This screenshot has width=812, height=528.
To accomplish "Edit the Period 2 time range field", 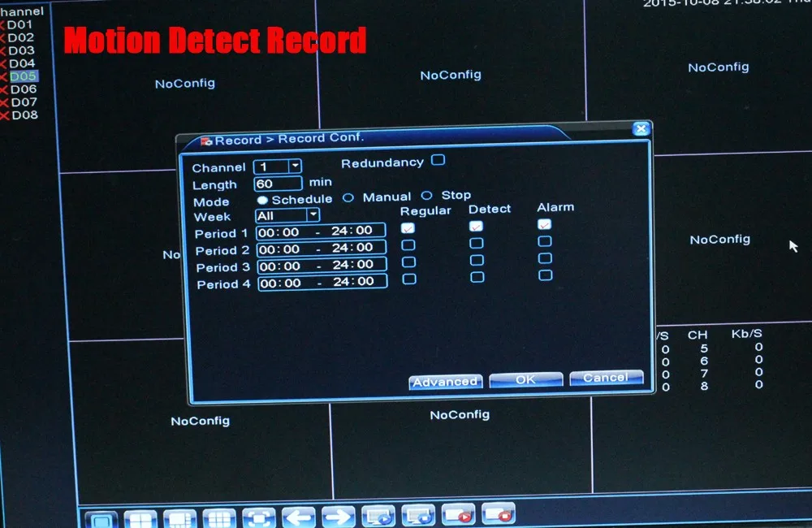I will 322,249.
